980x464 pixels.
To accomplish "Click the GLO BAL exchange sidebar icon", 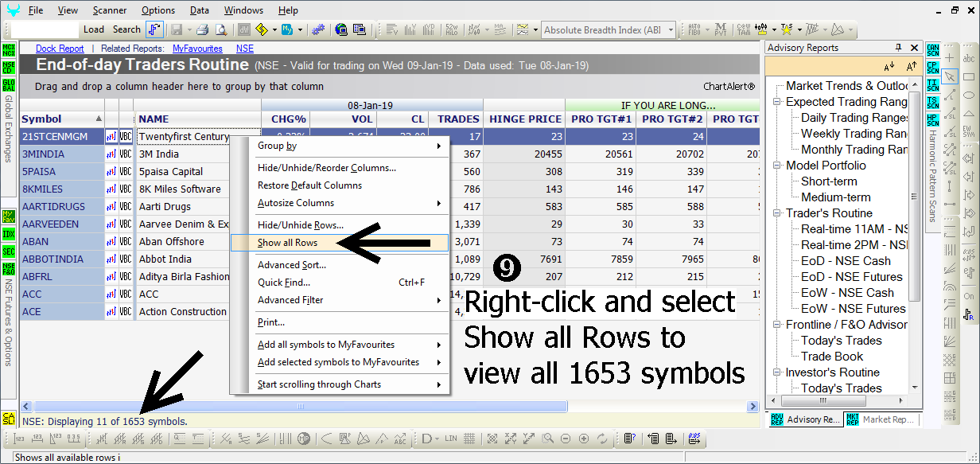I will point(9,84).
